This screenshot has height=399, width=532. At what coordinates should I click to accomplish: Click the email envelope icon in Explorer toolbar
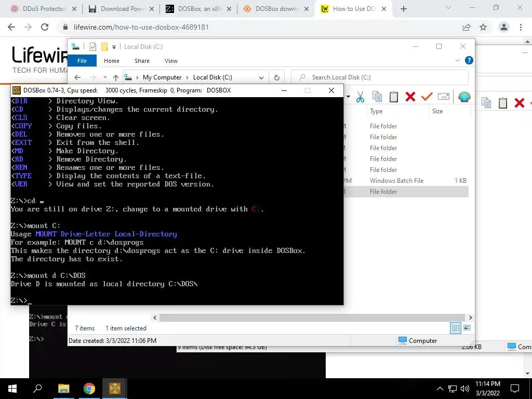444,97
